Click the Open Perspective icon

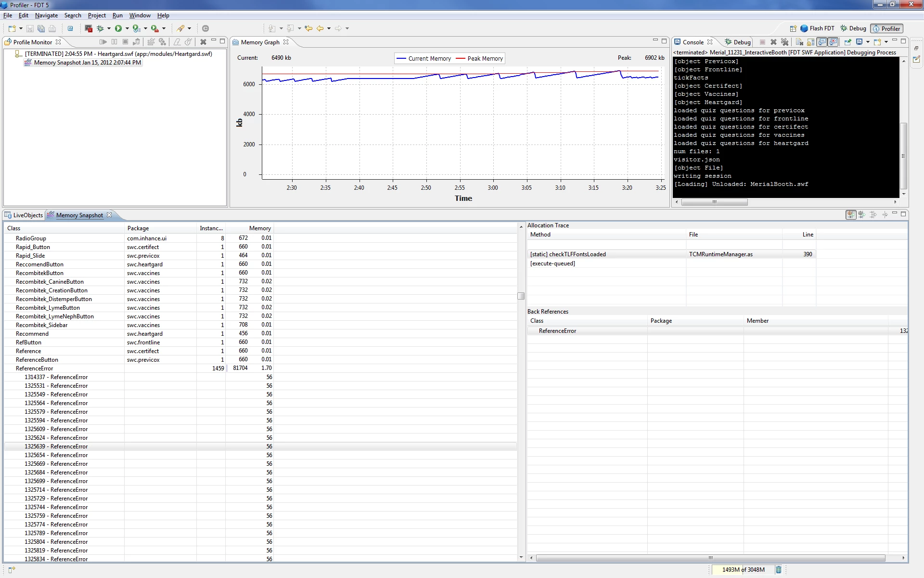793,28
